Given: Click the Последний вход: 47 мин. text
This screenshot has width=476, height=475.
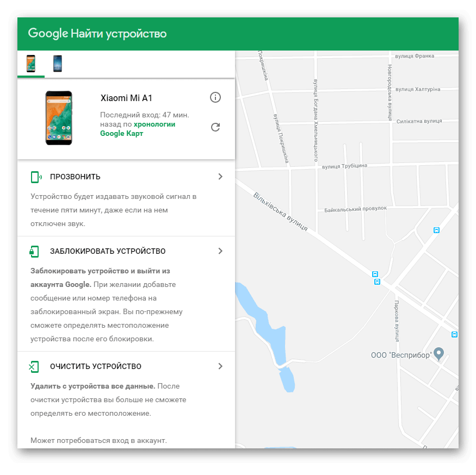Looking at the screenshot, I should pyautogui.click(x=145, y=115).
